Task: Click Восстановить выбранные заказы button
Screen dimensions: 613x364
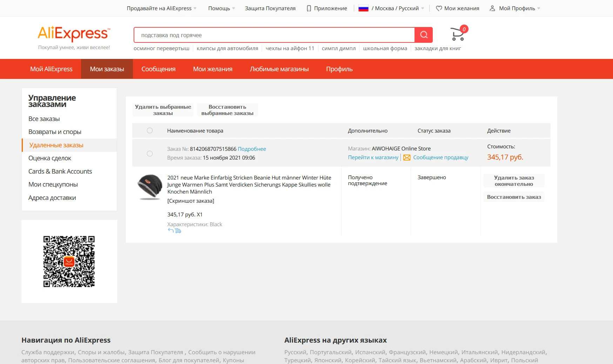Action: click(x=227, y=110)
